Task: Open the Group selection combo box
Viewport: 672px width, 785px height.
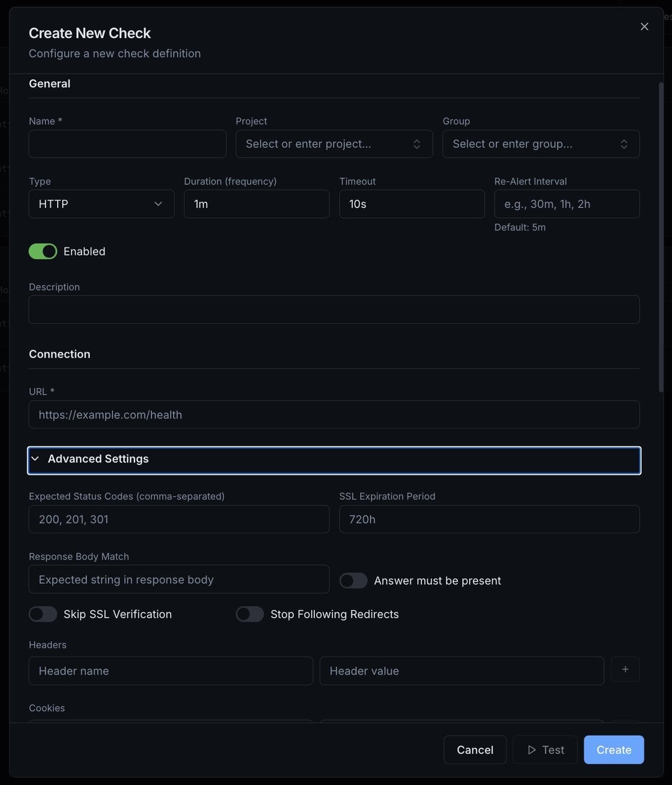Action: tap(541, 144)
